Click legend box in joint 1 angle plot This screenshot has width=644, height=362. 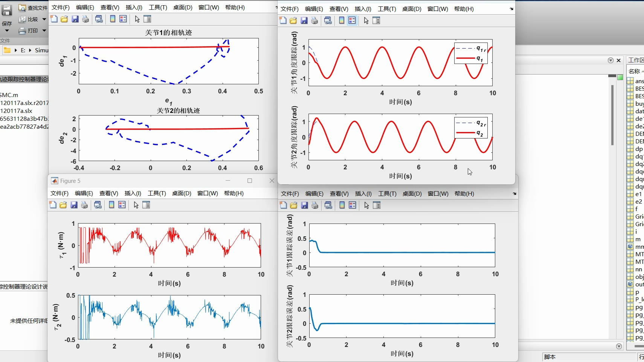(471, 53)
